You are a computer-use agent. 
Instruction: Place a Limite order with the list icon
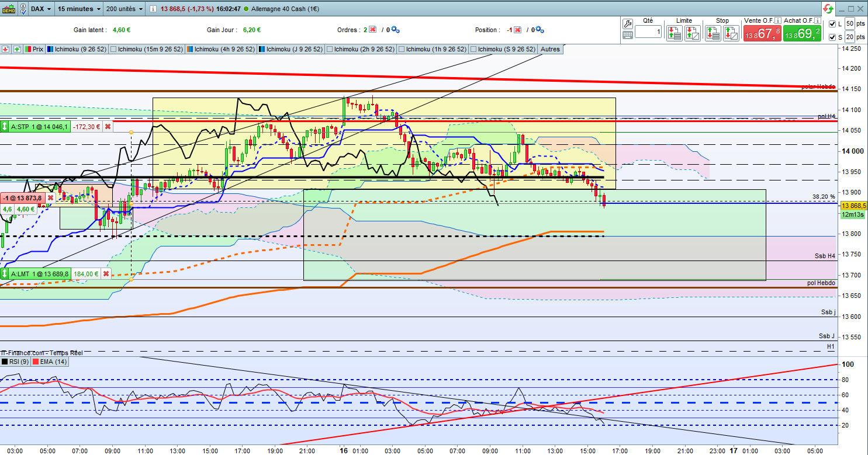674,33
